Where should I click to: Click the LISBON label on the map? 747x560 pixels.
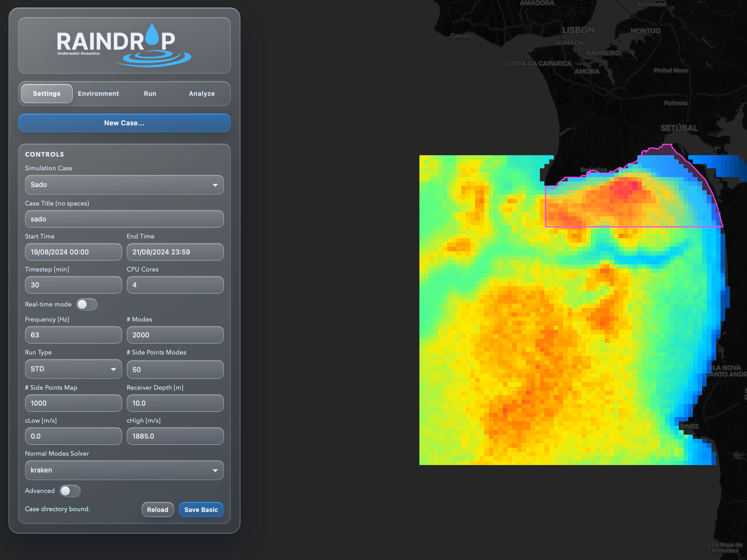[578, 30]
